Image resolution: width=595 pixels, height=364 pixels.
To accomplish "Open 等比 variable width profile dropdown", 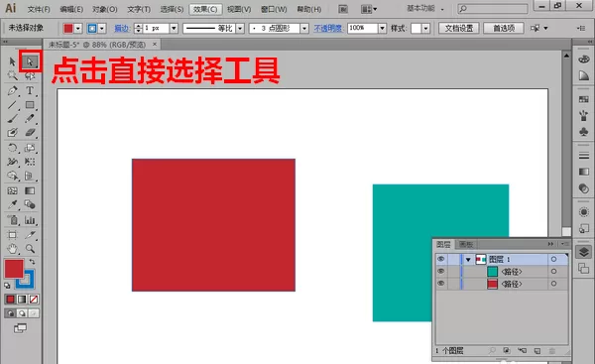I will click(x=240, y=28).
